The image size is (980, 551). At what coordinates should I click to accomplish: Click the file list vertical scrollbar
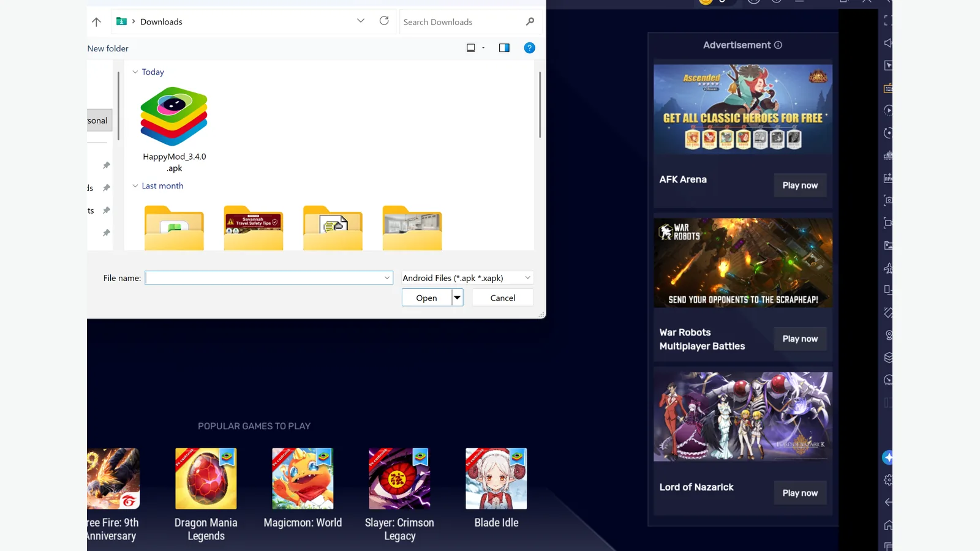click(540, 105)
